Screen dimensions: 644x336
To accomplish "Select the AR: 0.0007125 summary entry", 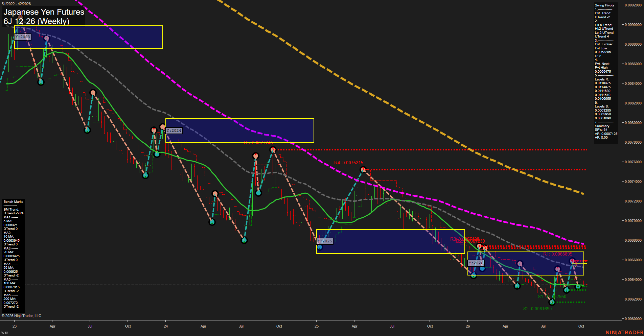I will (606, 134).
